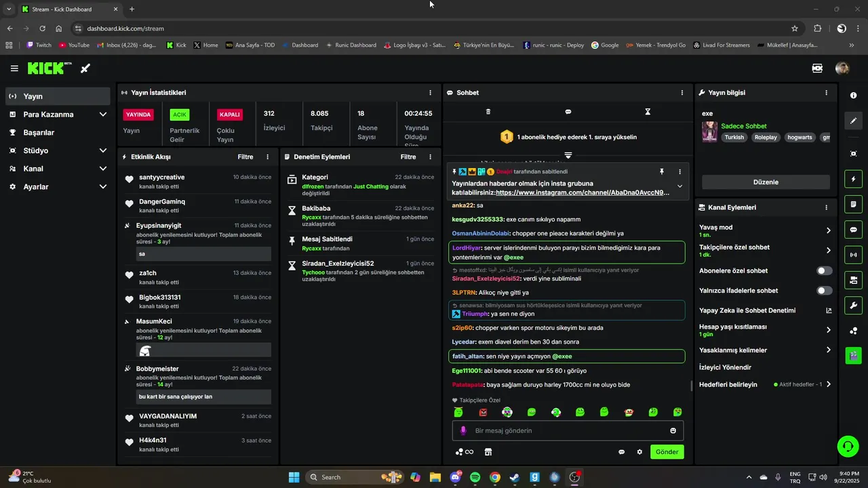Toggle Abonelere özel sohbet switch
The width and height of the screenshot is (868, 488).
[x=824, y=270]
